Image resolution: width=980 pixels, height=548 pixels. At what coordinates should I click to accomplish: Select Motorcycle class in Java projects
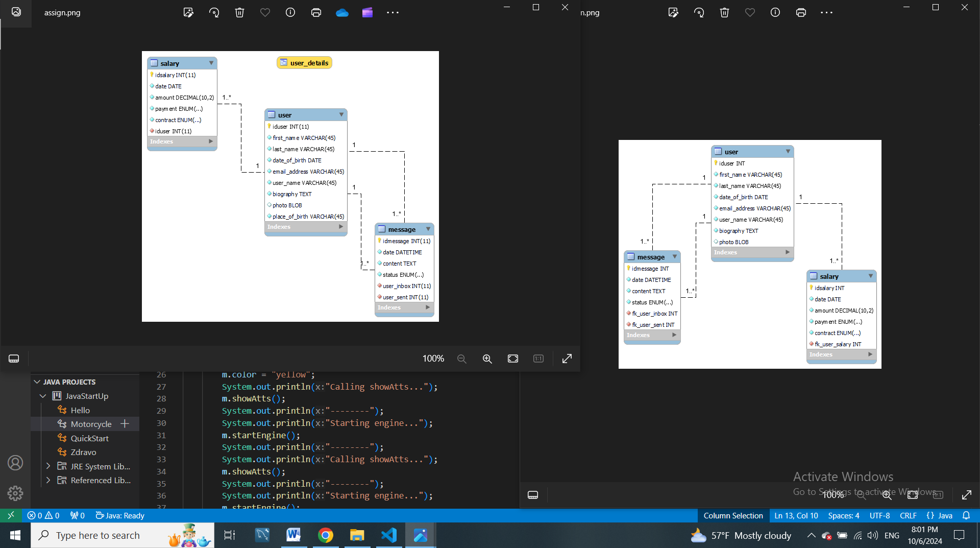pyautogui.click(x=91, y=424)
